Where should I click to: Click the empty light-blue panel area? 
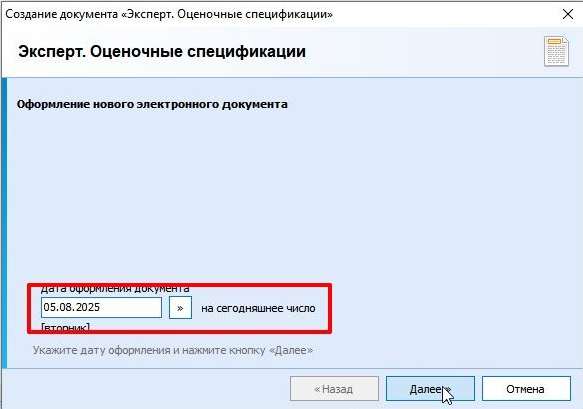click(x=290, y=193)
